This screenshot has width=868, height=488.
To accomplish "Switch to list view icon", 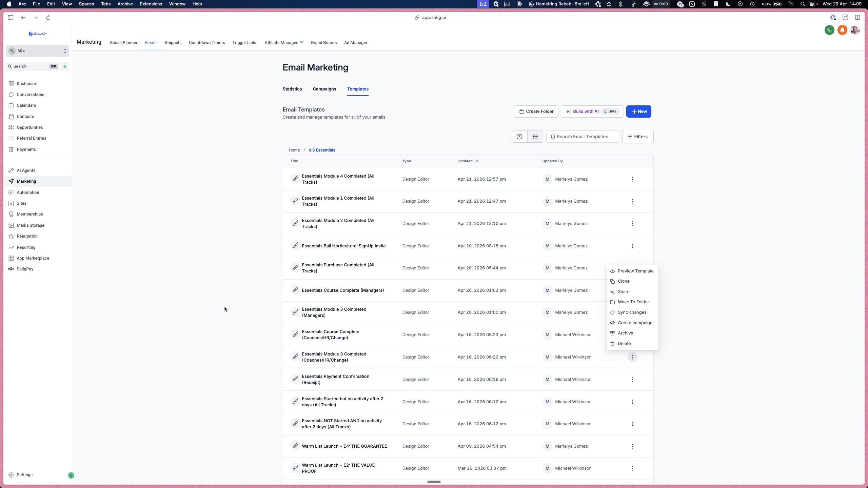I will [535, 137].
